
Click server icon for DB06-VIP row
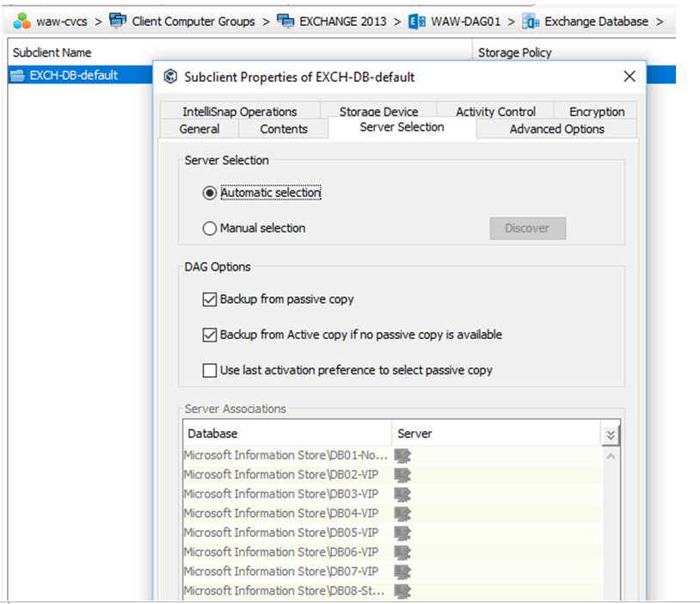pos(402,552)
